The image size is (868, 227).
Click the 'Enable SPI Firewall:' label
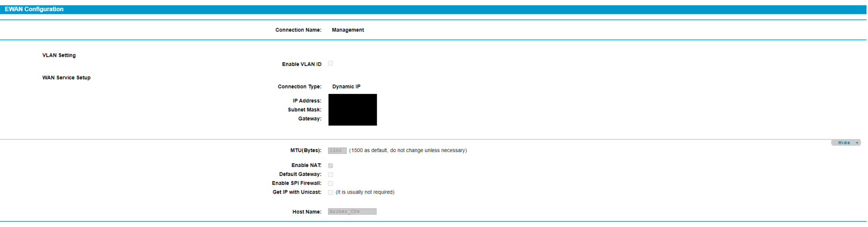(x=297, y=183)
